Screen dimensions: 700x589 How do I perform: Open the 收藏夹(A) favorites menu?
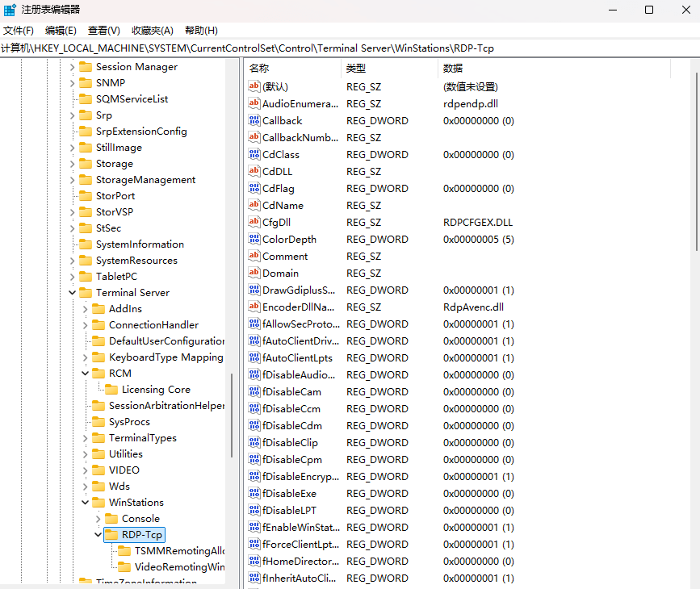click(x=153, y=31)
